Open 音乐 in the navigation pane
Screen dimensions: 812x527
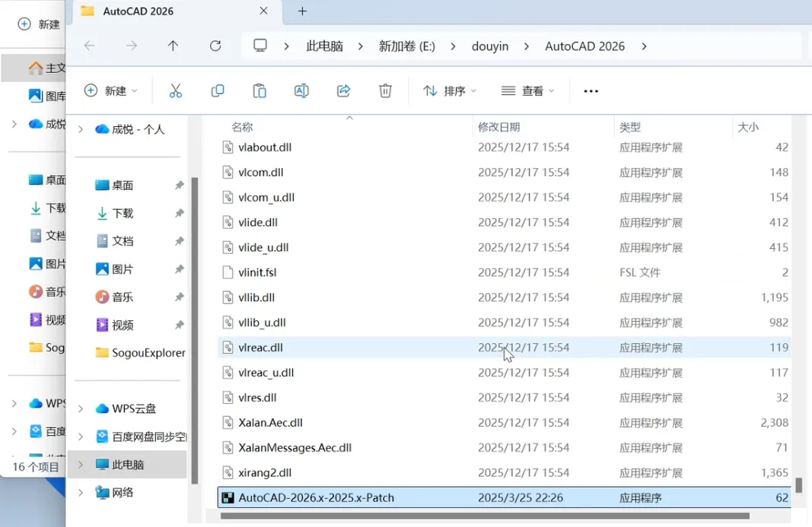[123, 297]
